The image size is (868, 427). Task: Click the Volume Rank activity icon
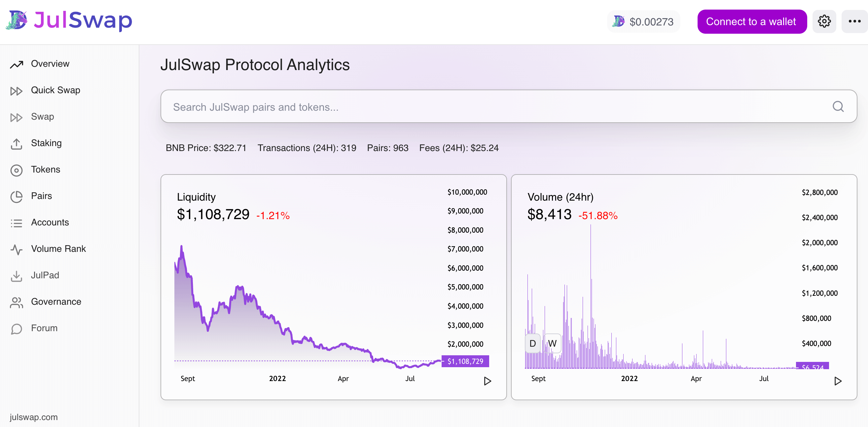pyautogui.click(x=16, y=250)
